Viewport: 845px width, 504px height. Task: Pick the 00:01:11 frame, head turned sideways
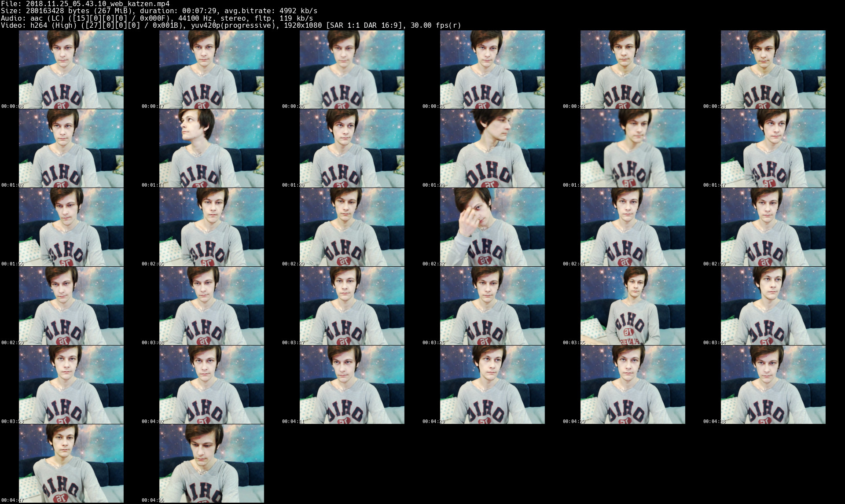(x=211, y=148)
